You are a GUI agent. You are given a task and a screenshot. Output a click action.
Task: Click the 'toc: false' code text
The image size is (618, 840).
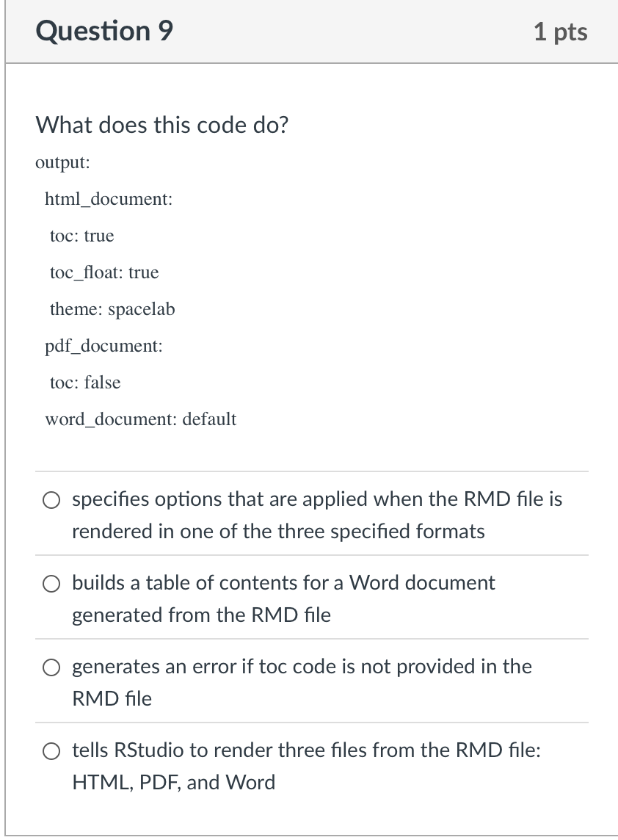tap(83, 383)
